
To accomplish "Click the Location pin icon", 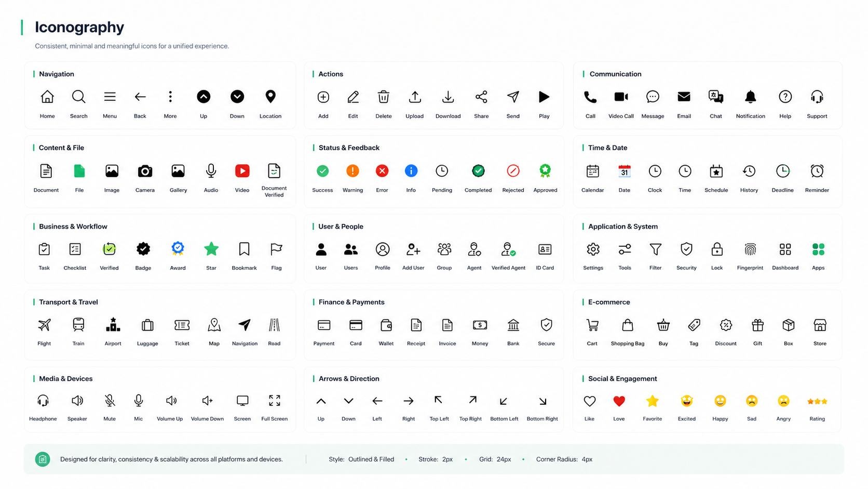I will click(270, 97).
